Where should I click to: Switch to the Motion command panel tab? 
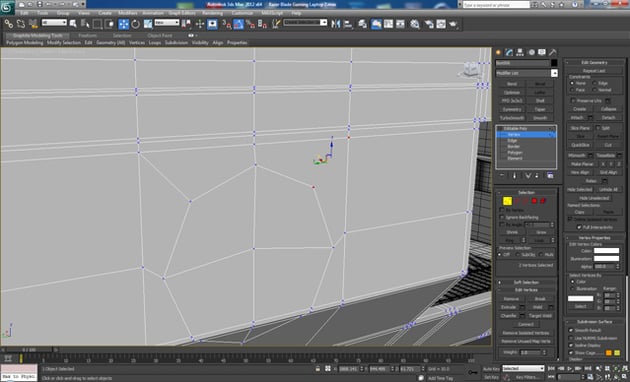point(531,52)
